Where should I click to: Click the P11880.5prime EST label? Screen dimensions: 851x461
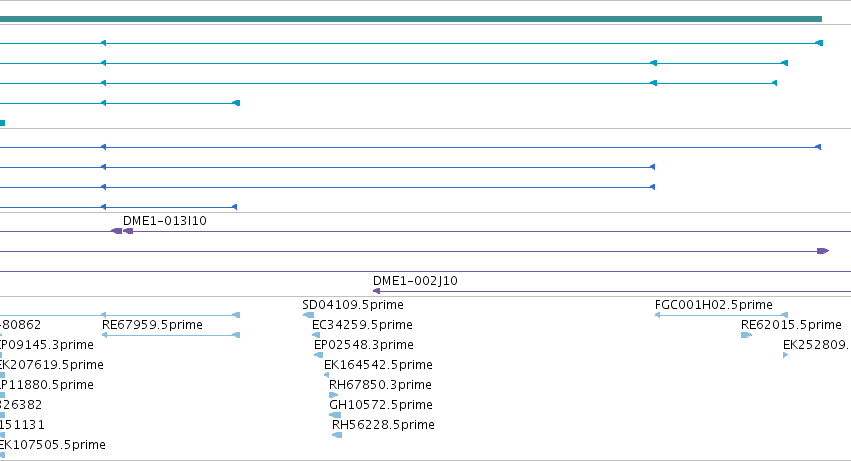[47, 385]
